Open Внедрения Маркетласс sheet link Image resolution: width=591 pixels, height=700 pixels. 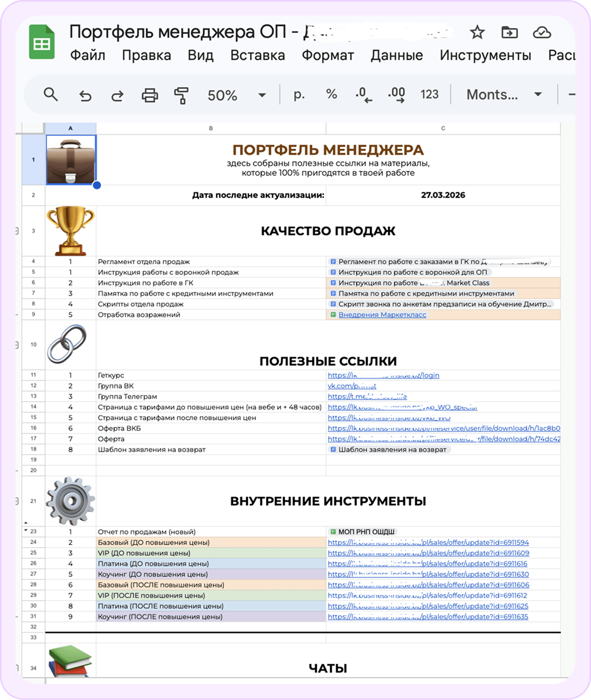(383, 315)
